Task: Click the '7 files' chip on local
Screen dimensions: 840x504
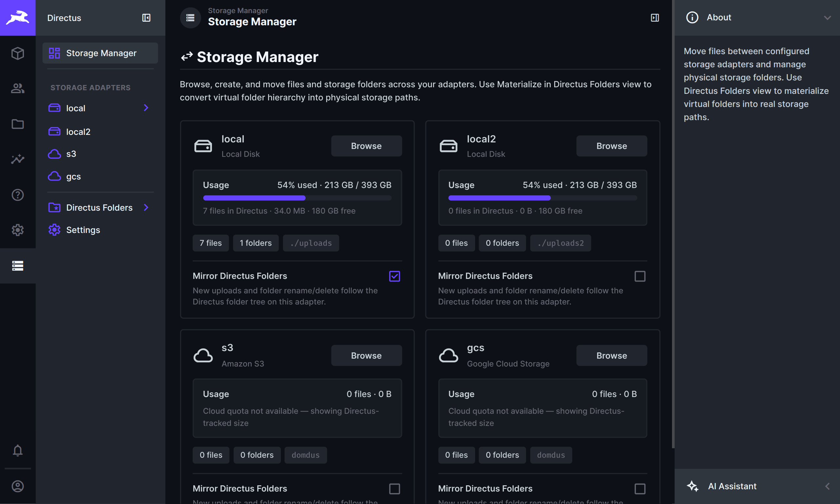Action: pos(211,243)
